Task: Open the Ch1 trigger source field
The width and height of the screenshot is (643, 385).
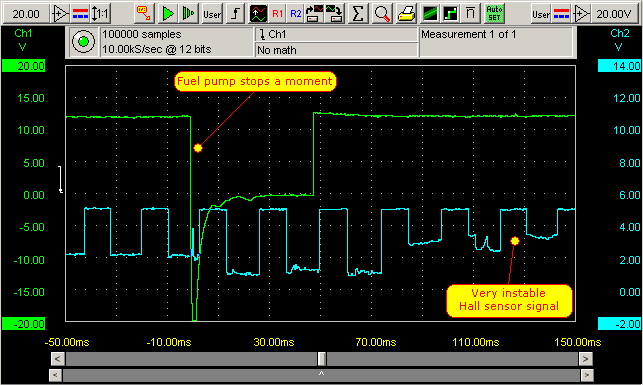Action: point(336,34)
